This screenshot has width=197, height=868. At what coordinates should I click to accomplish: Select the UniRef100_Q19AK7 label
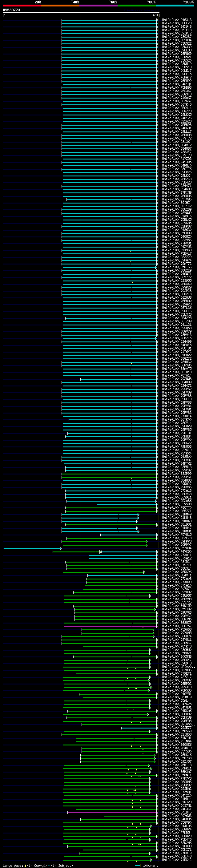coord(176,98)
